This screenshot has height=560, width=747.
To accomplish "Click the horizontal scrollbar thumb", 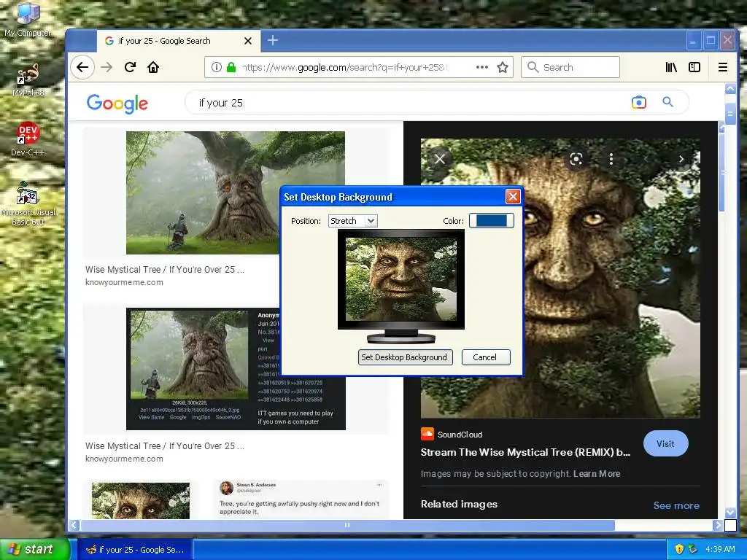I will [x=348, y=525].
